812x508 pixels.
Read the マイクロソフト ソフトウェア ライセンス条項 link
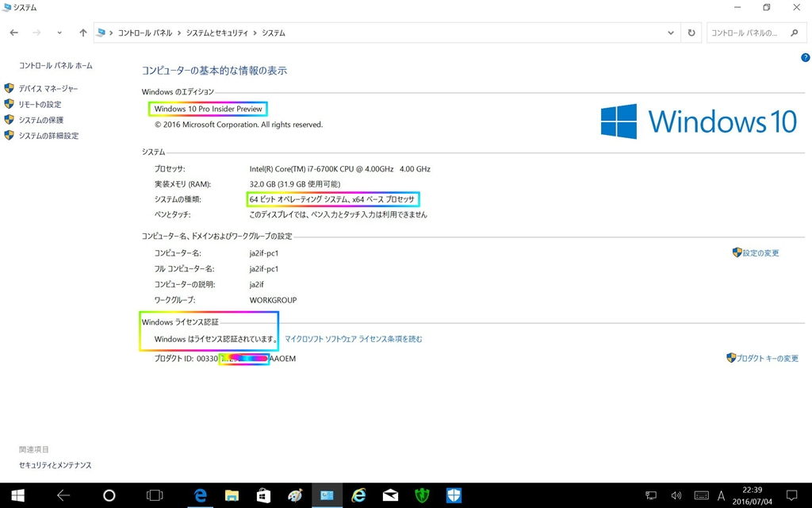353,339
